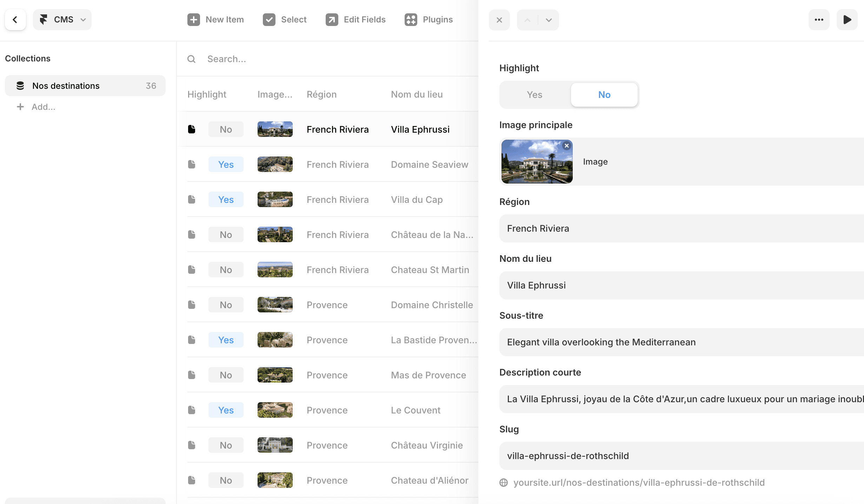Open the three-dots more options menu
The width and height of the screenshot is (864, 504).
point(819,20)
